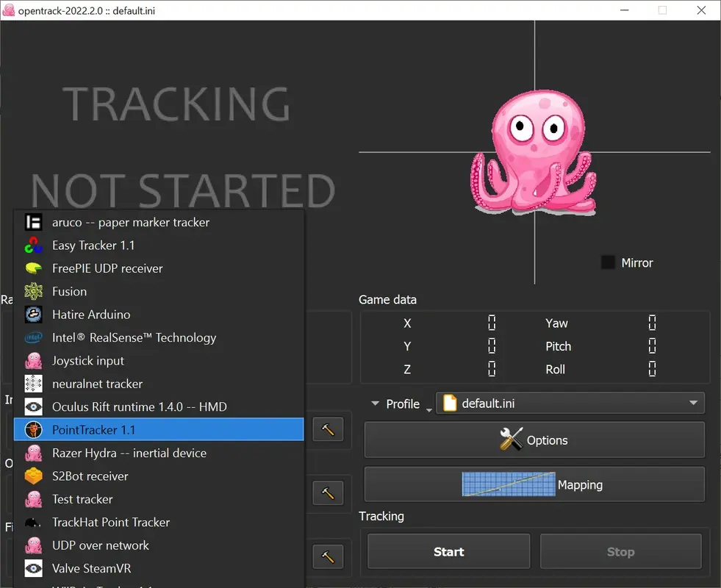Click the neuralnet tracker icon
721x588 pixels.
32,384
